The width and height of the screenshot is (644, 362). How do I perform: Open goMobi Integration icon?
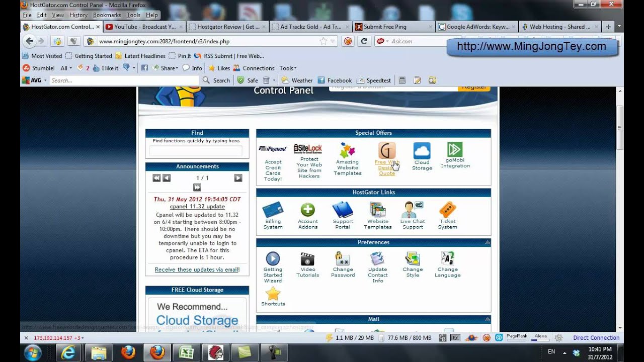[455, 149]
